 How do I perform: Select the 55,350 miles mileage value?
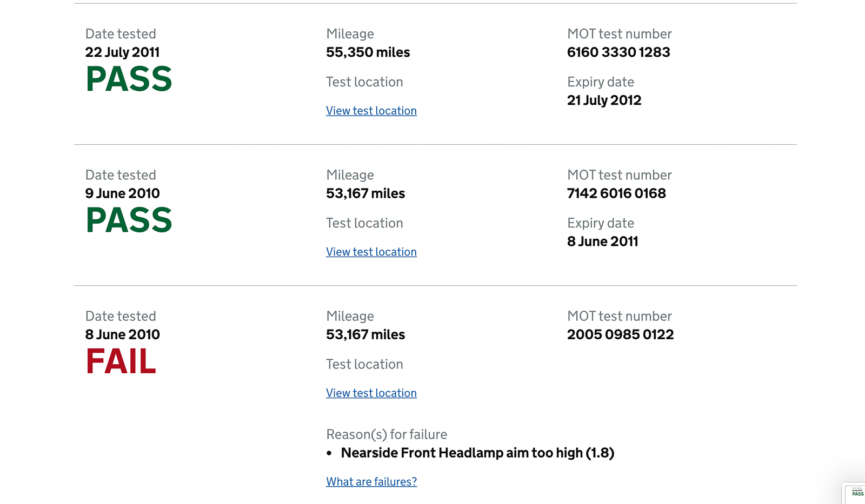(368, 52)
